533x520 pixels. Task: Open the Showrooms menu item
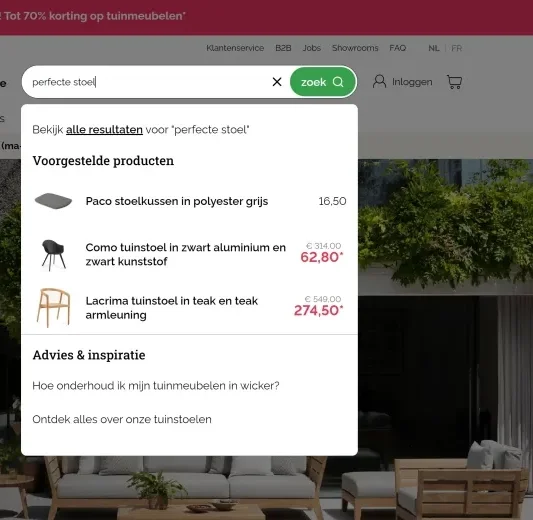point(355,48)
